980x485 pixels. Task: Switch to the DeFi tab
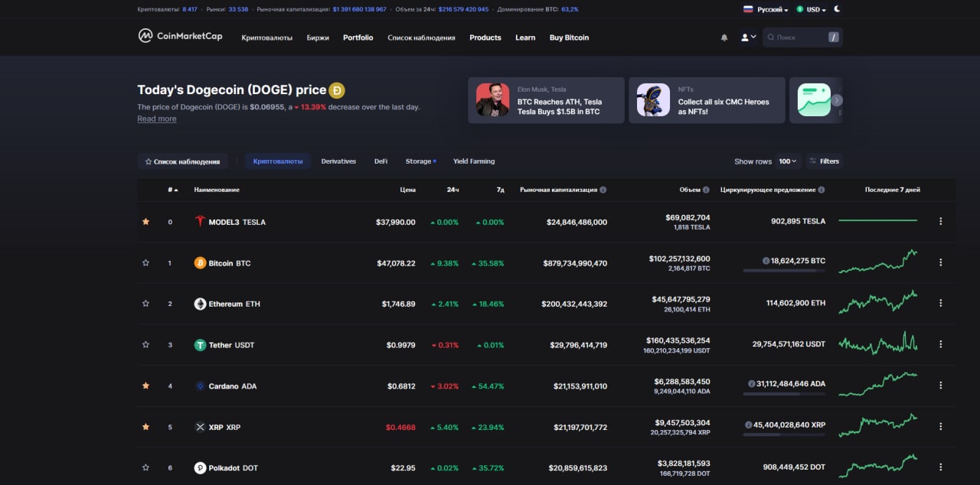click(381, 161)
